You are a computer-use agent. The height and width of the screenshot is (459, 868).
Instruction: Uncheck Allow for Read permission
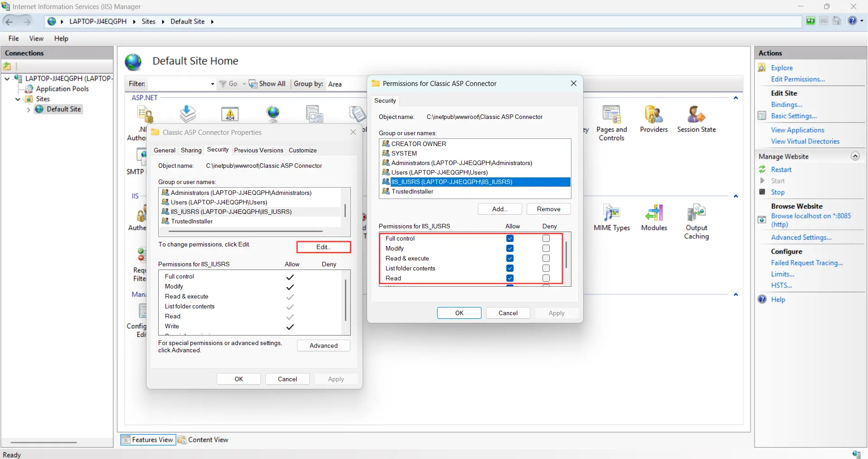pos(510,278)
